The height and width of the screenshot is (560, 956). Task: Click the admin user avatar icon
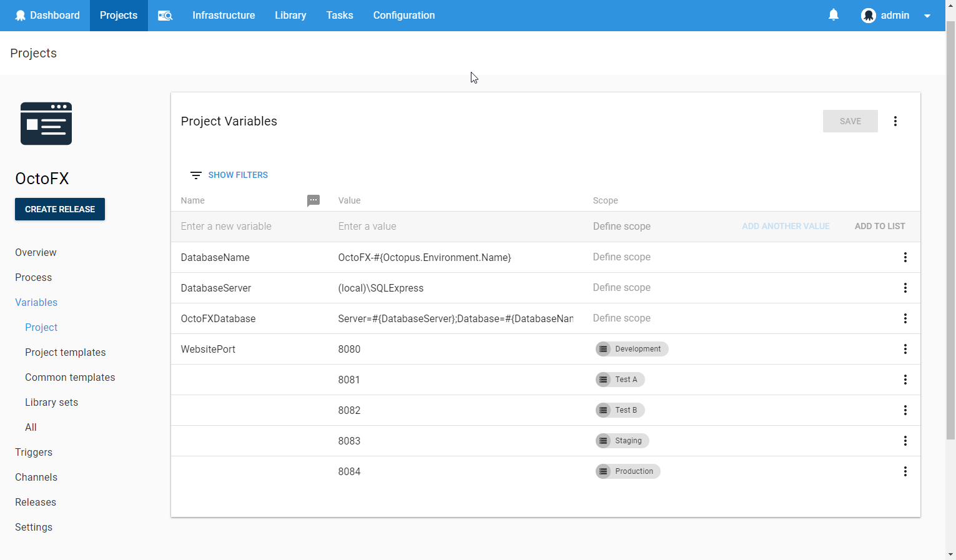point(869,15)
